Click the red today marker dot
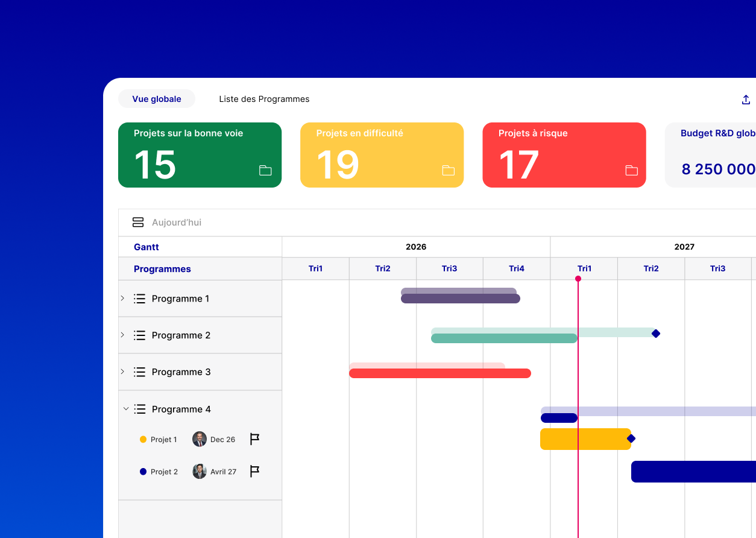The image size is (756, 538). (x=578, y=279)
